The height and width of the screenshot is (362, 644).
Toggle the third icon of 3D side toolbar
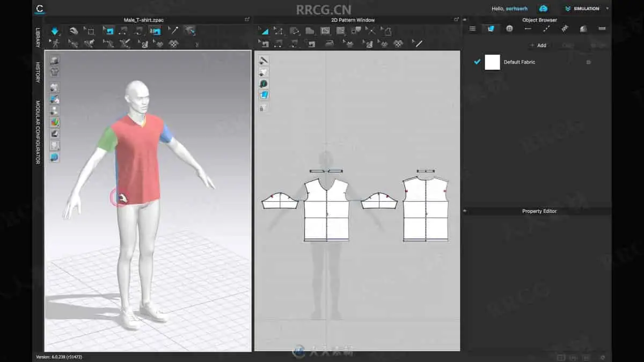[x=54, y=87]
